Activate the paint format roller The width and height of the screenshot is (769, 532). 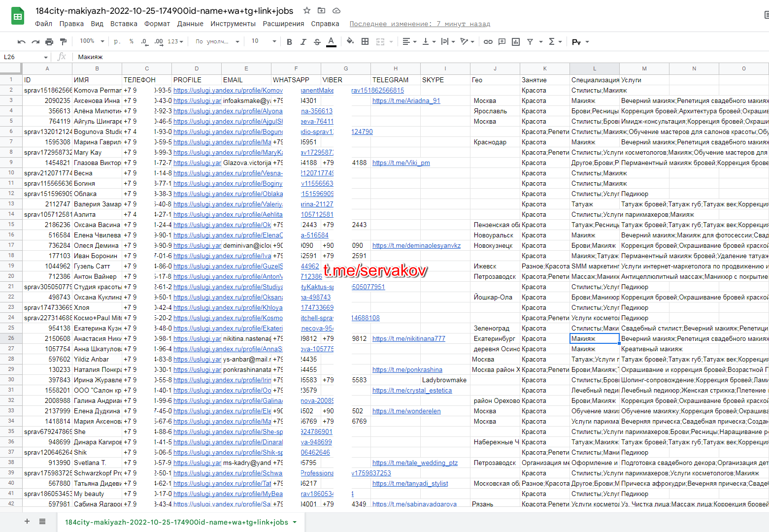click(x=63, y=42)
